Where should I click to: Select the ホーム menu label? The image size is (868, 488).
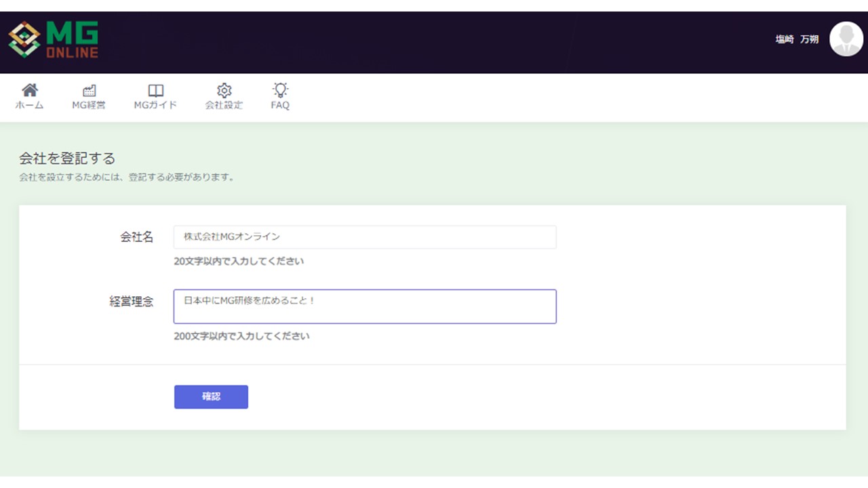coord(29,106)
